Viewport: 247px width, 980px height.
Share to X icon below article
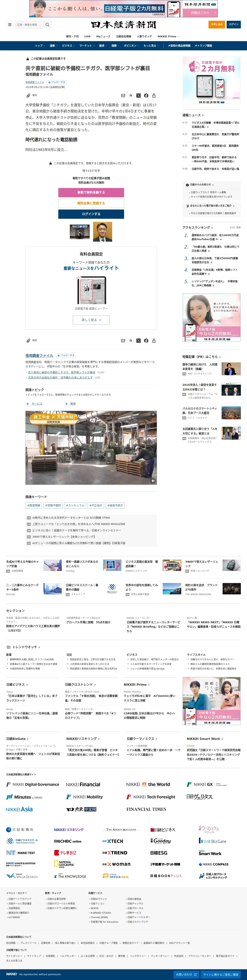[138, 340]
